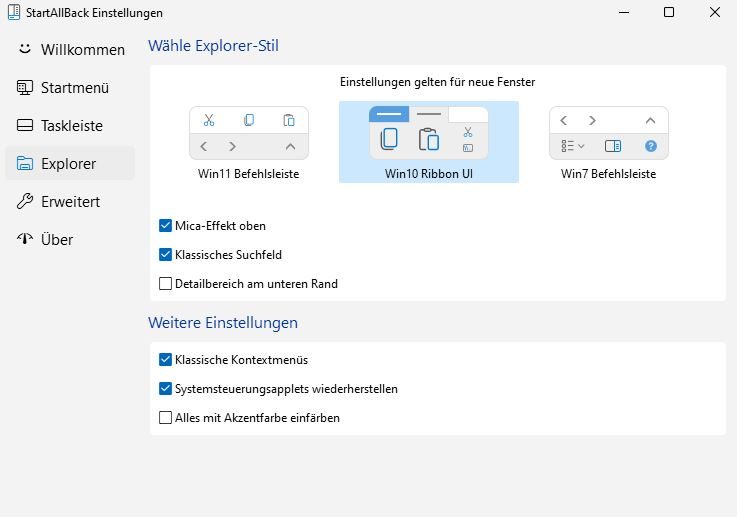The width and height of the screenshot is (737, 517).
Task: Click the Win7 Befehlsleiste label
Action: 609,173
